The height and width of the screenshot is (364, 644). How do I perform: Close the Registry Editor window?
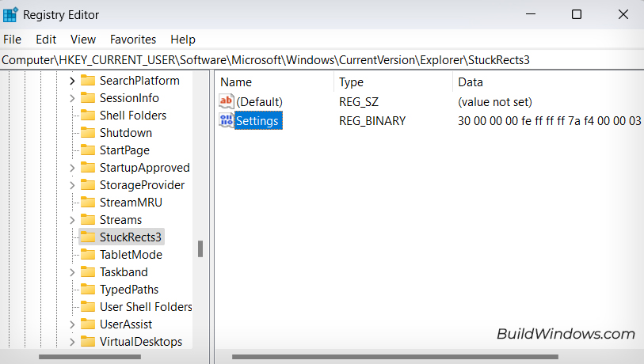click(x=623, y=14)
